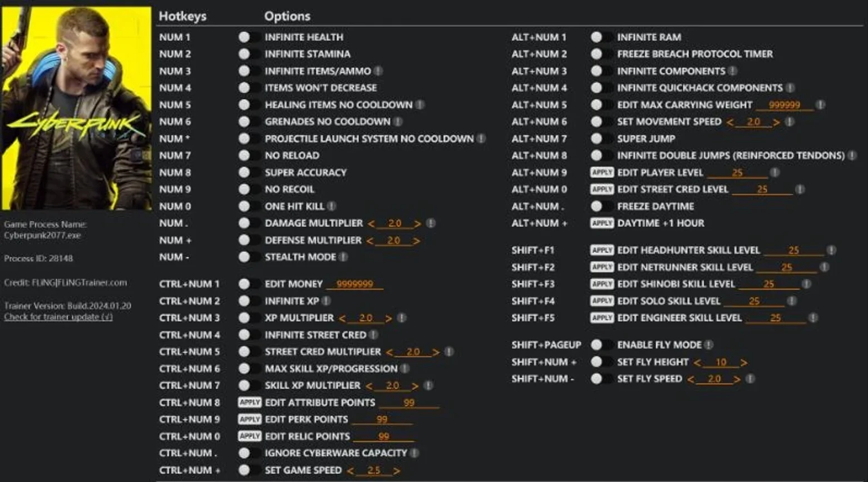Click the info icon next to Infinite Components
Screen dimensions: 868x482
click(x=733, y=71)
